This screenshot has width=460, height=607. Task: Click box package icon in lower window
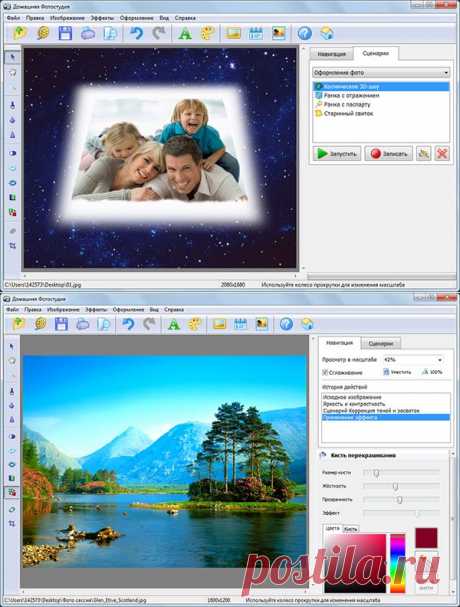pyautogui.click(x=307, y=324)
